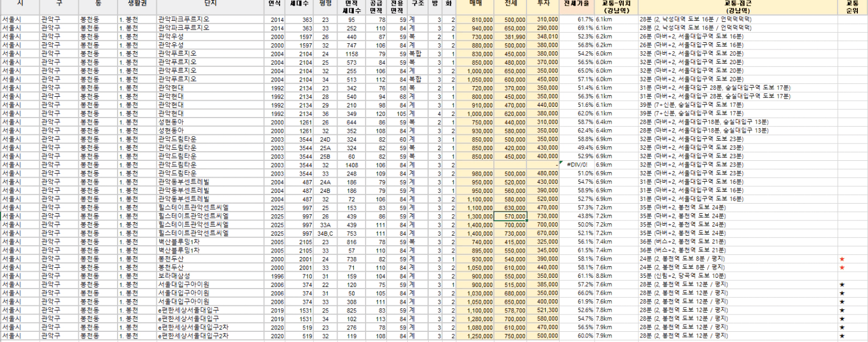This screenshot has width=868, height=342.
Task: Select the 1996 build year cell
Action: pos(275,276)
